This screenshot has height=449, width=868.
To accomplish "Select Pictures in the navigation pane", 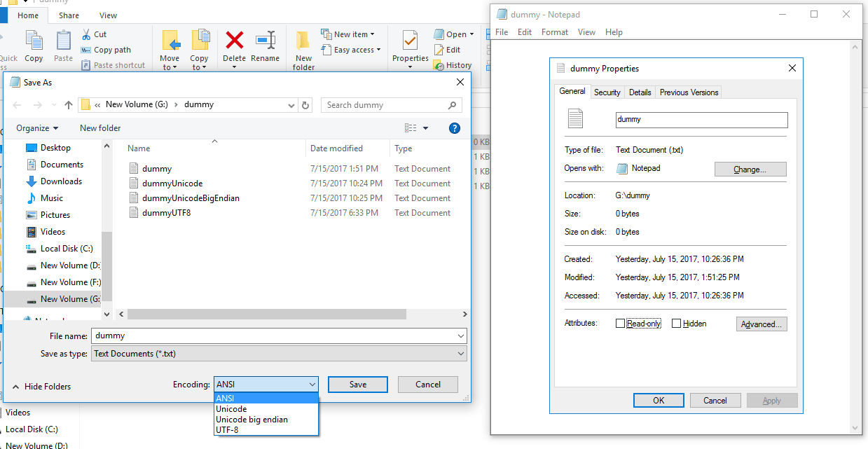I will click(48, 215).
